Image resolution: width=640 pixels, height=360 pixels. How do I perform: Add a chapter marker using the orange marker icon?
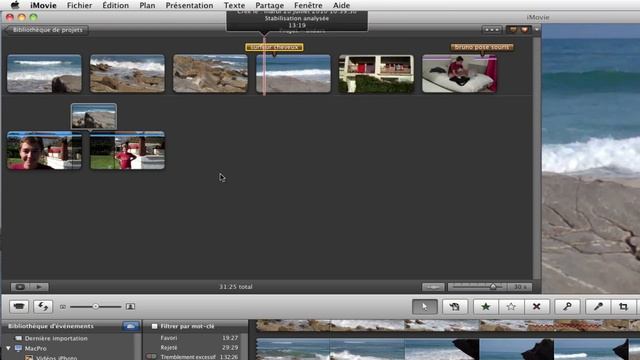tap(524, 30)
